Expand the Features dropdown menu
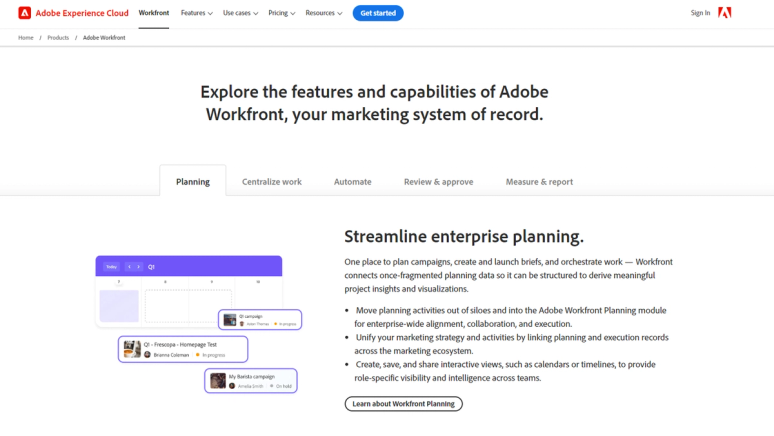Screen dimensions: 774x436 coord(196,13)
